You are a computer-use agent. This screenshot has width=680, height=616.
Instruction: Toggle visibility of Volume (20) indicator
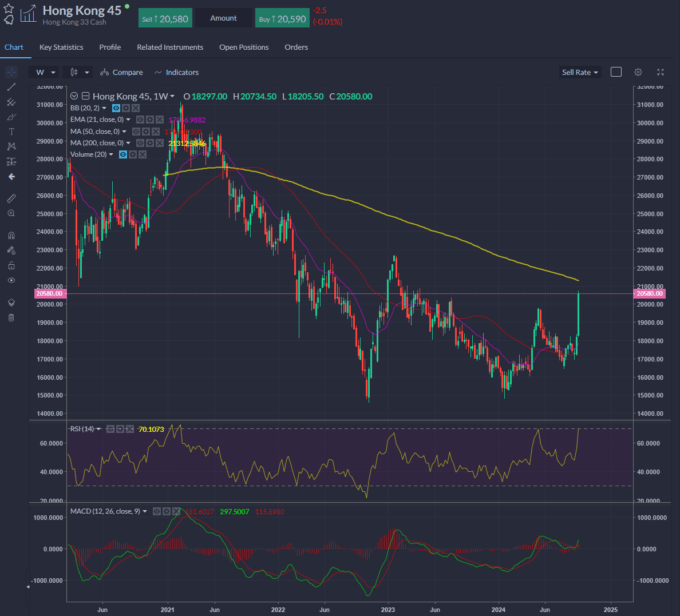point(123,154)
